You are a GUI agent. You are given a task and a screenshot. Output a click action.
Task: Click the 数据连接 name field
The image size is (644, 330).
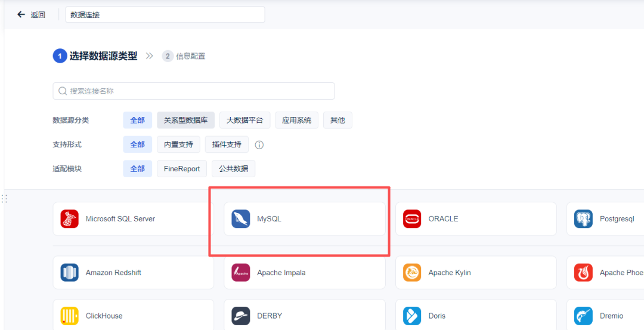(165, 15)
